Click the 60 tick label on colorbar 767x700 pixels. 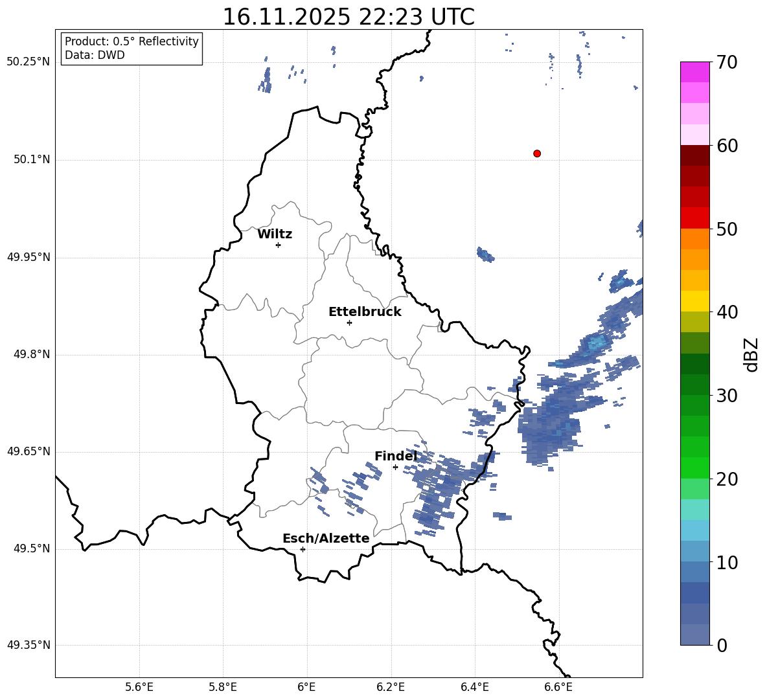click(727, 146)
